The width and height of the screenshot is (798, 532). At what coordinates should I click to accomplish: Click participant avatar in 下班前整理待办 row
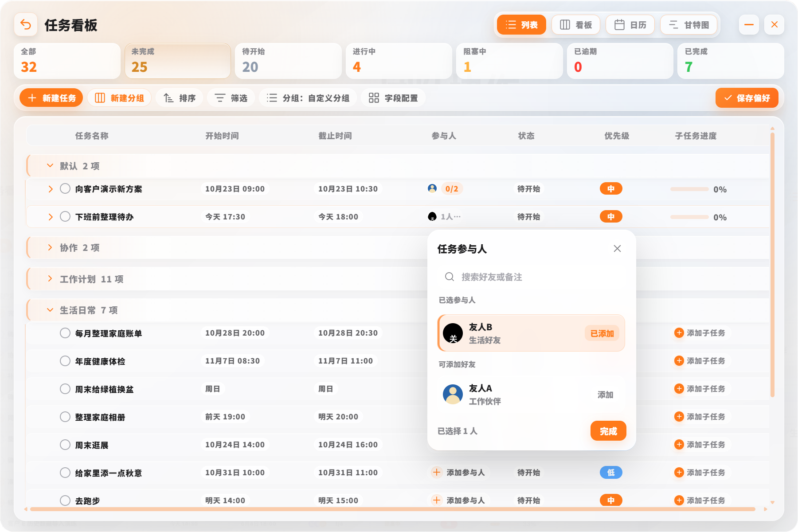pos(432,217)
